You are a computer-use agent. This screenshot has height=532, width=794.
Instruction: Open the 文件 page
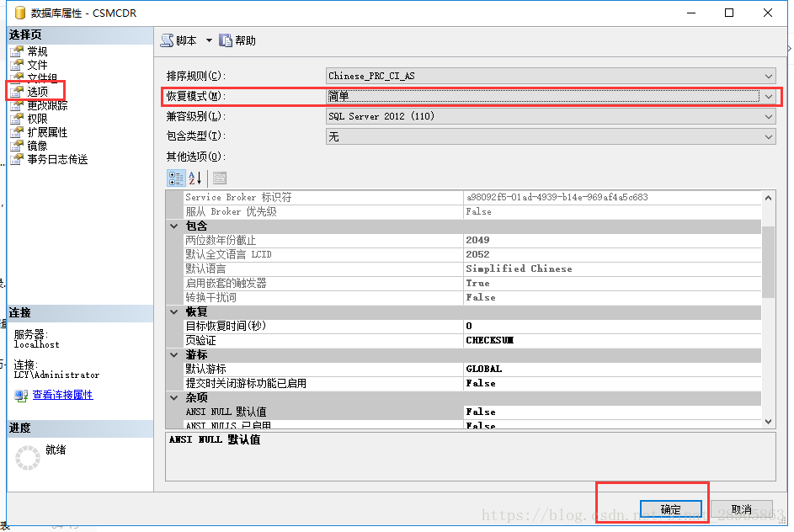click(37, 65)
